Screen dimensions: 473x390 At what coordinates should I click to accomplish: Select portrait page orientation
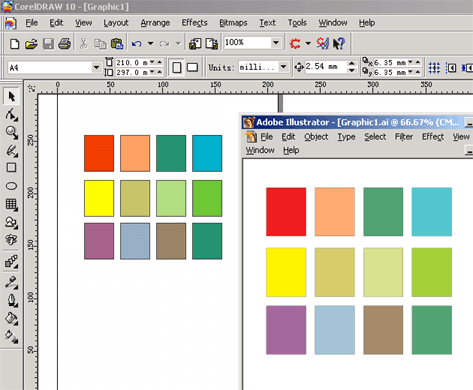(177, 68)
